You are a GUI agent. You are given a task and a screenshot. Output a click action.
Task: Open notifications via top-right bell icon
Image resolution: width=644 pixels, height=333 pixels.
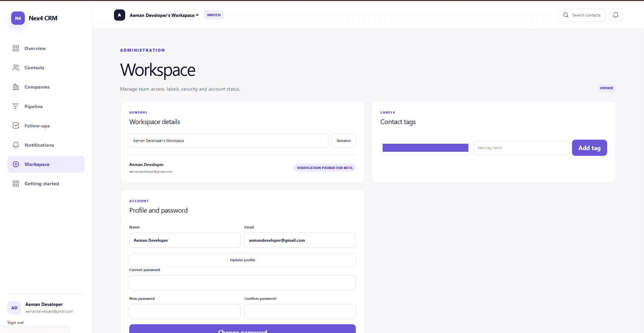pyautogui.click(x=616, y=15)
